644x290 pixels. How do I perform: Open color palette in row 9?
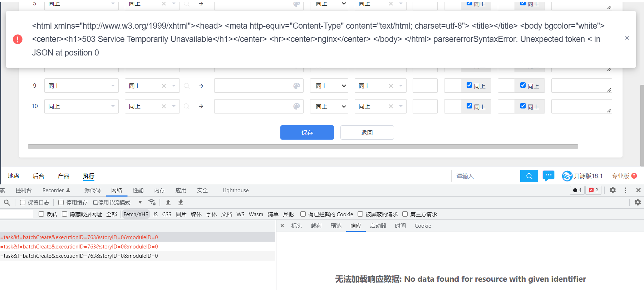point(296,86)
